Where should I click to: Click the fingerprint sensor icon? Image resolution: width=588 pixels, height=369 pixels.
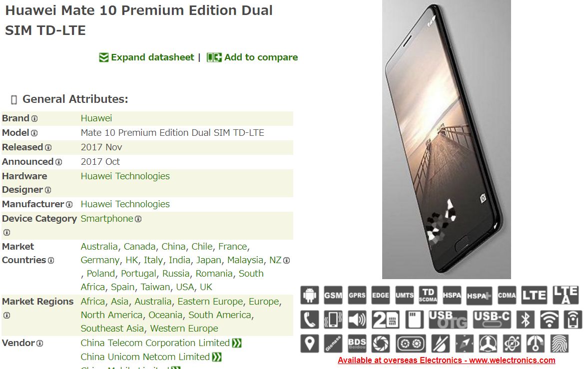click(x=559, y=344)
